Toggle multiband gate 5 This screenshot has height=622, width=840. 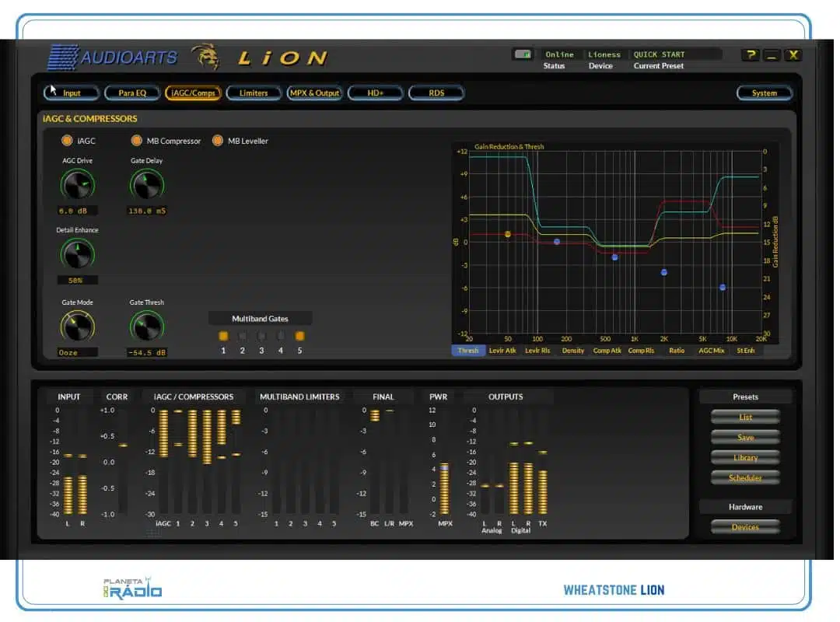[x=299, y=336]
